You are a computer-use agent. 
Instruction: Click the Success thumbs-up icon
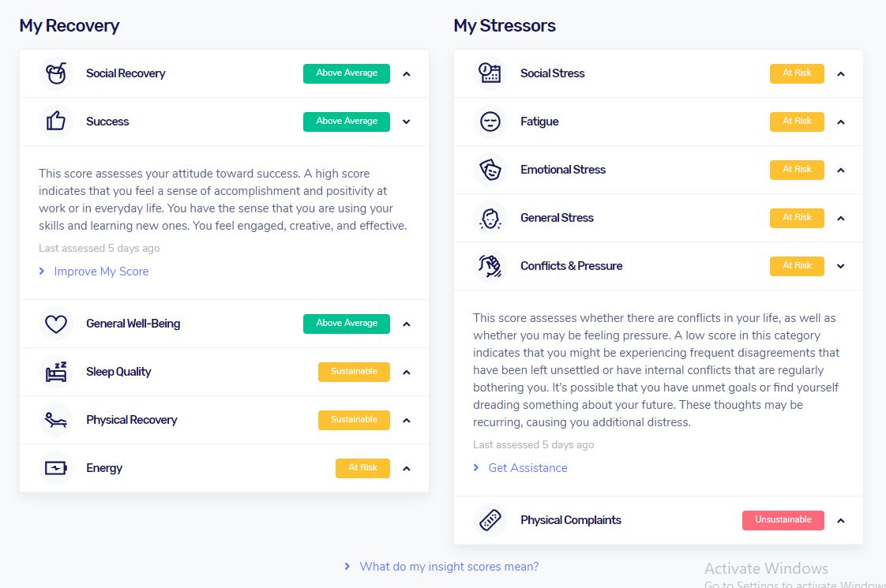[x=56, y=122]
